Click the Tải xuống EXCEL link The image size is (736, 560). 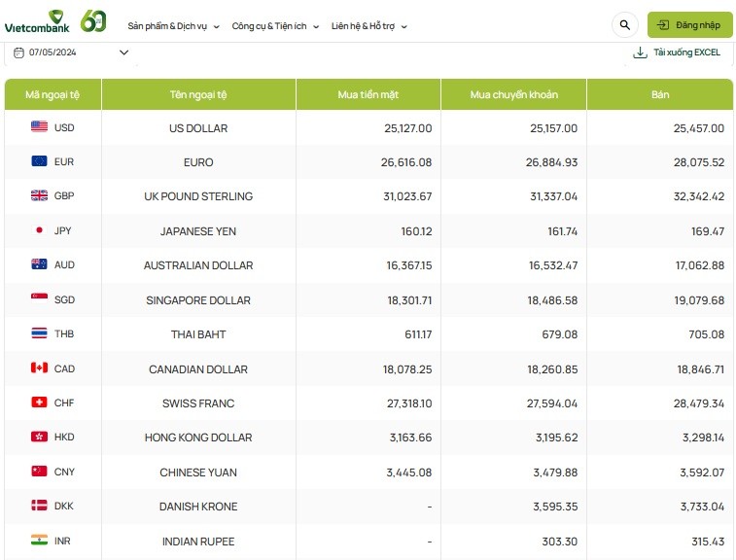[x=686, y=52]
